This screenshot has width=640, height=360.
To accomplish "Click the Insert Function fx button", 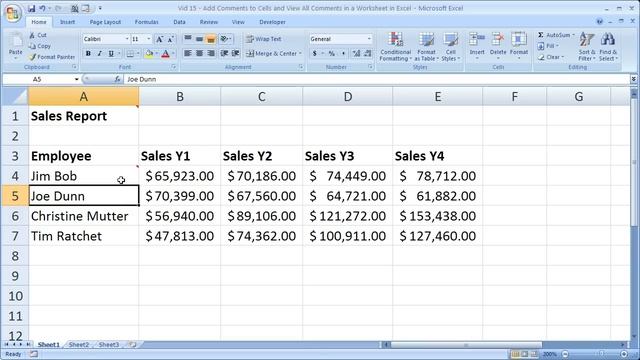I will [x=117, y=79].
